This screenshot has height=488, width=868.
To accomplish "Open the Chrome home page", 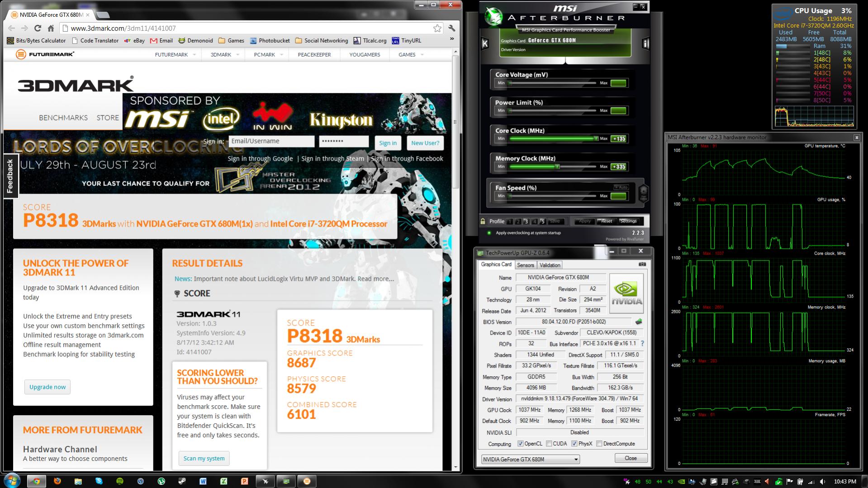I will click(51, 28).
